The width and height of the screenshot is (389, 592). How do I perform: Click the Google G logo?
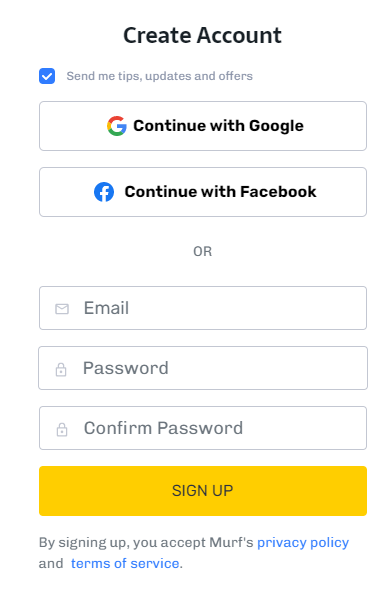pyautogui.click(x=117, y=126)
